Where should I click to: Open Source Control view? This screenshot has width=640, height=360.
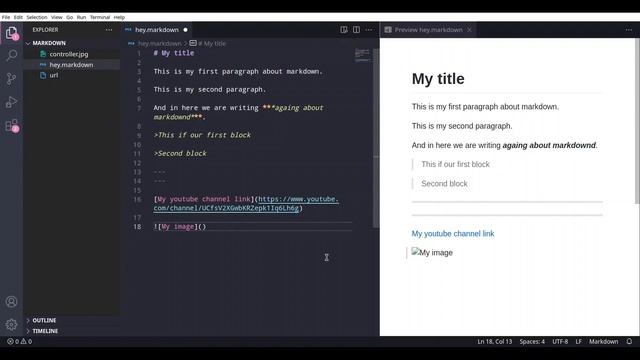click(11, 78)
